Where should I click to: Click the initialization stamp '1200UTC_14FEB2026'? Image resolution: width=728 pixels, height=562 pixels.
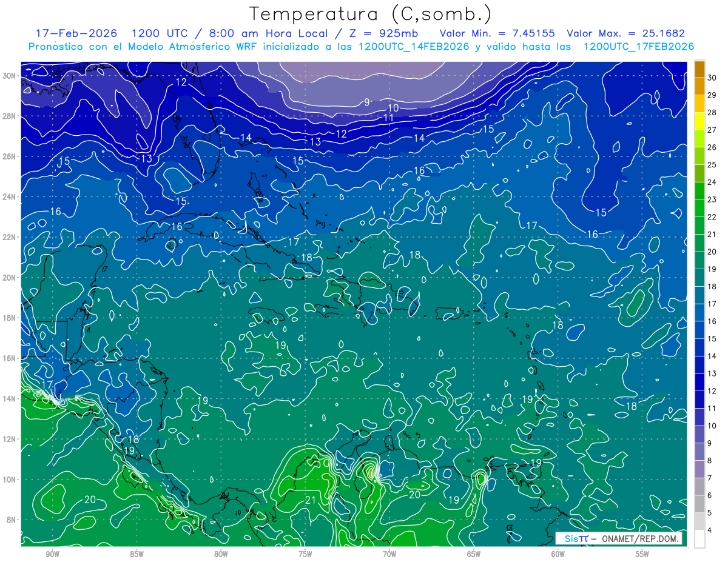coord(414,47)
